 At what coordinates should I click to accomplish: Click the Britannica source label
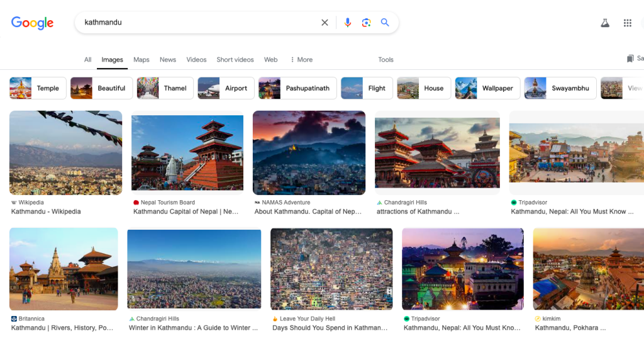(x=28, y=318)
